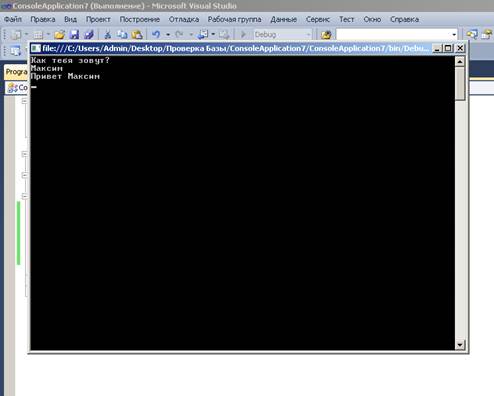
Task: Open the Правка menu
Action: [43, 19]
